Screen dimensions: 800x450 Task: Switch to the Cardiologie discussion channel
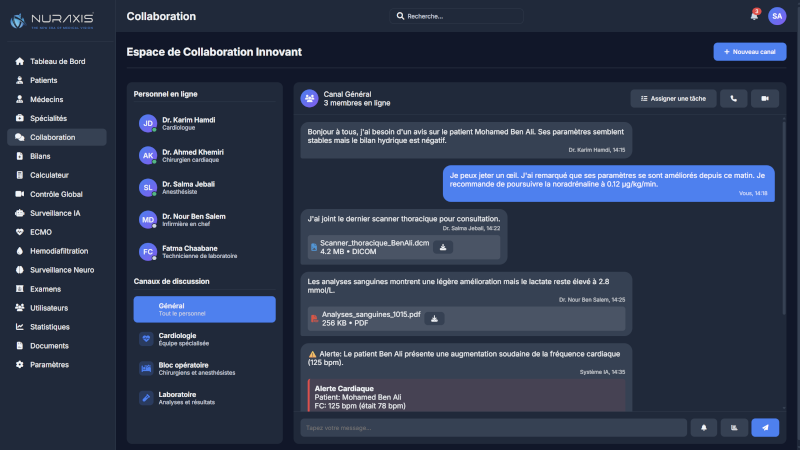204,339
